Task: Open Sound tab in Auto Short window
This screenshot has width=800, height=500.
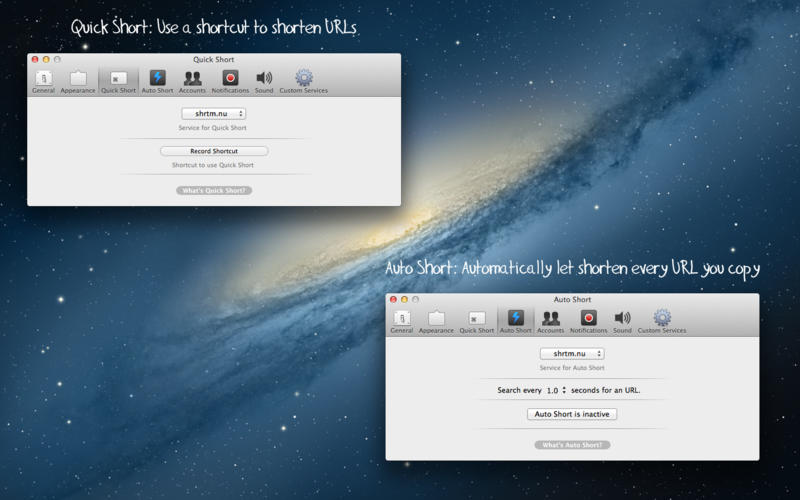Action: tap(622, 322)
